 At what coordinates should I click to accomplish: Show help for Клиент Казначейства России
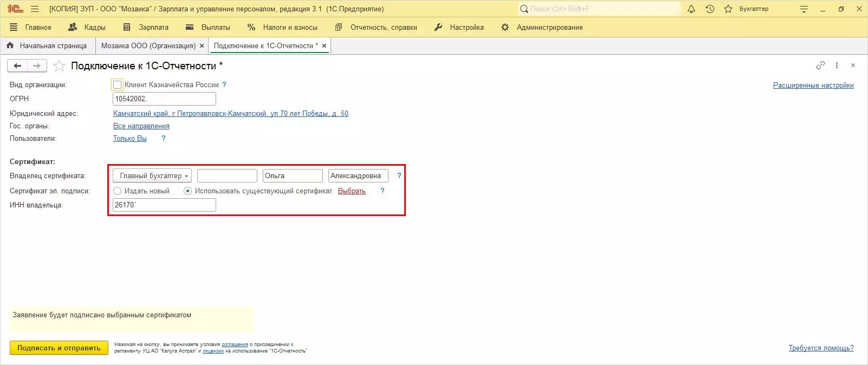[224, 85]
